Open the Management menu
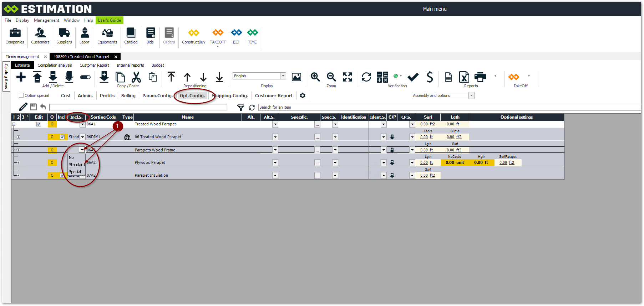 [46, 20]
